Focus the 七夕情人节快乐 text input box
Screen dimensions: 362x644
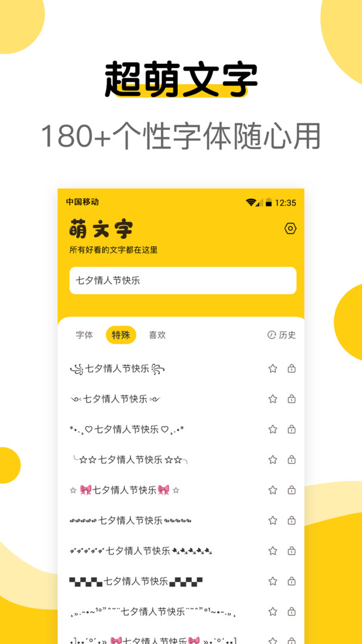183,280
